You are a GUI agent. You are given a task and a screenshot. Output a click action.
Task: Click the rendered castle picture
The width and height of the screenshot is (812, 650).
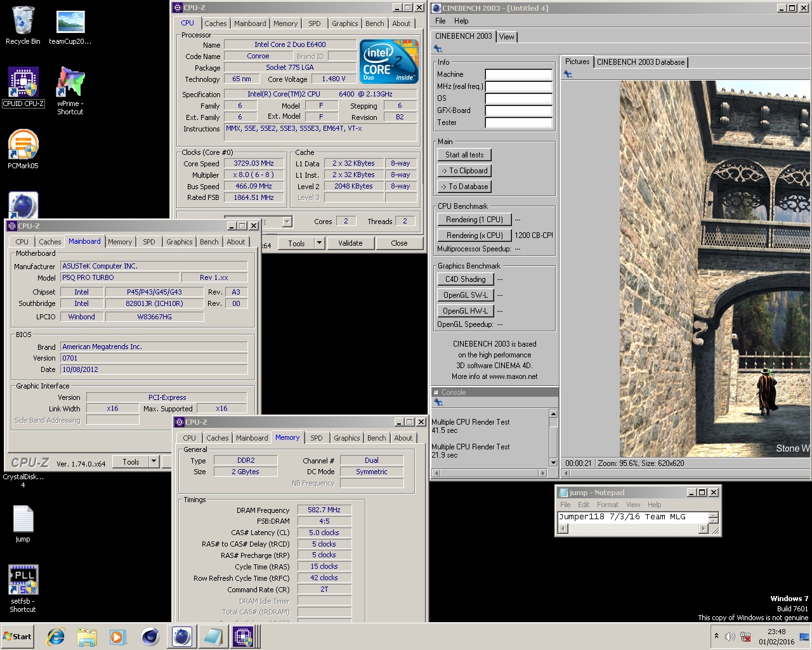(x=715, y=269)
